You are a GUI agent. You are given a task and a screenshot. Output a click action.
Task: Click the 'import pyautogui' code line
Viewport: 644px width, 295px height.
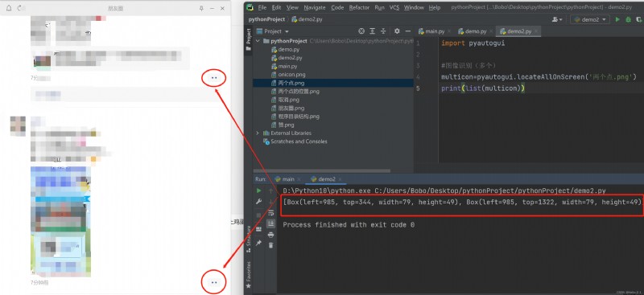tap(473, 43)
